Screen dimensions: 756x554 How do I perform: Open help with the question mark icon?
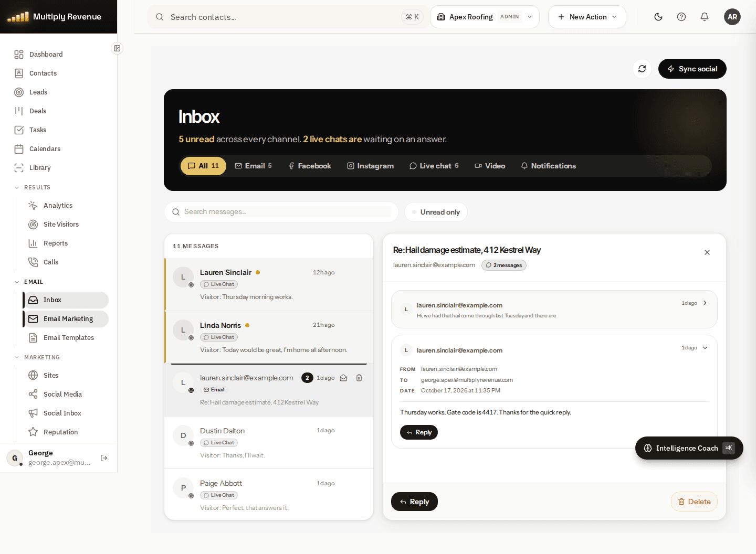point(681,17)
